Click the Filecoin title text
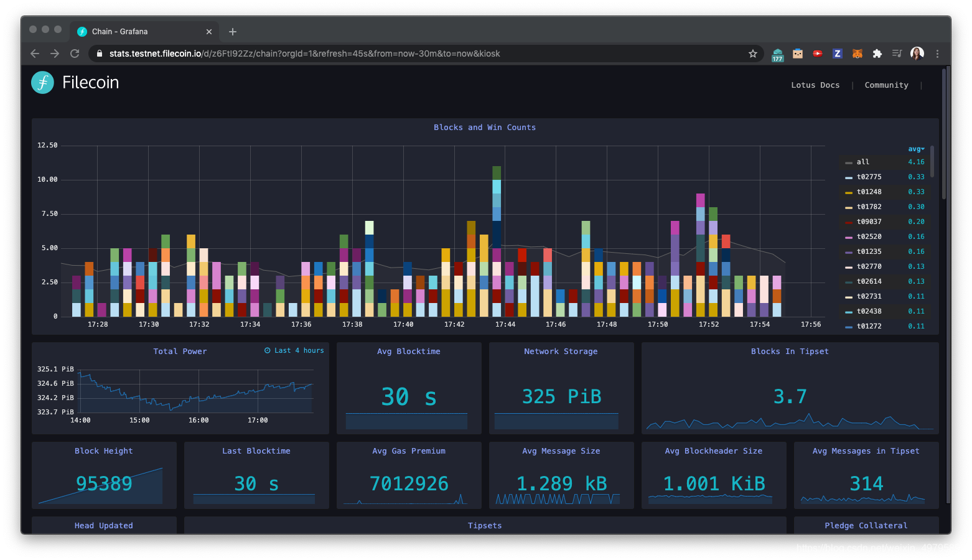This screenshot has width=972, height=560. [90, 82]
